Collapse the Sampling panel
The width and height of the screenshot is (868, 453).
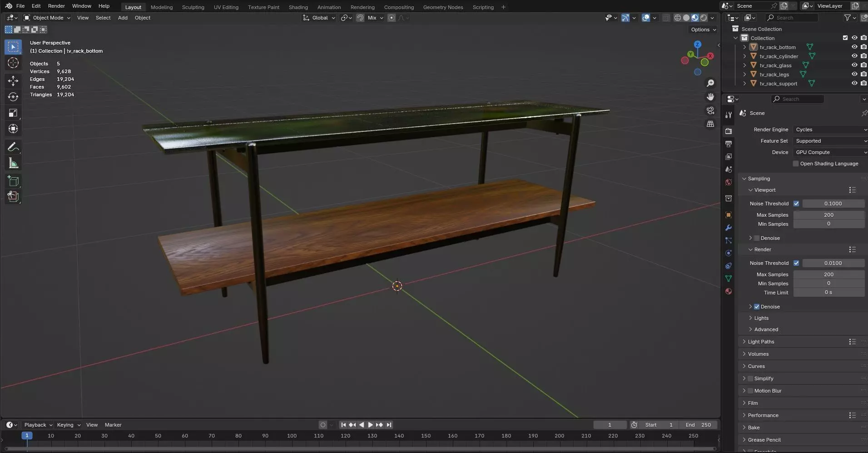tap(759, 179)
